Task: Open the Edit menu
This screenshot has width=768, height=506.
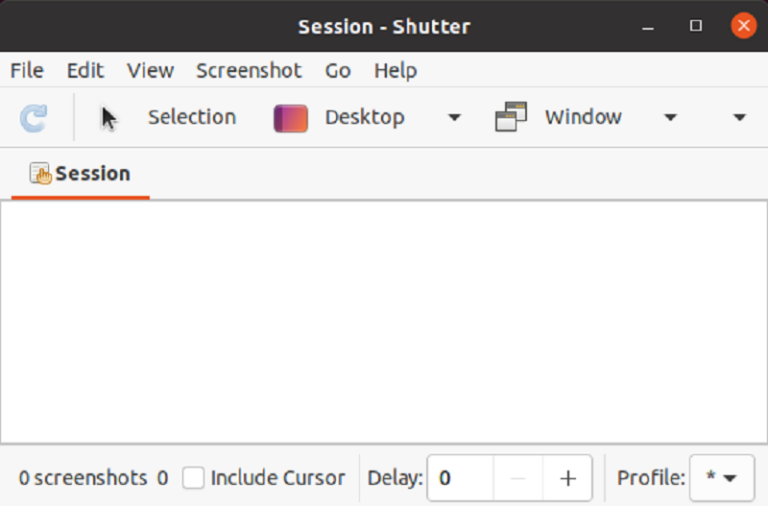Action: point(85,71)
